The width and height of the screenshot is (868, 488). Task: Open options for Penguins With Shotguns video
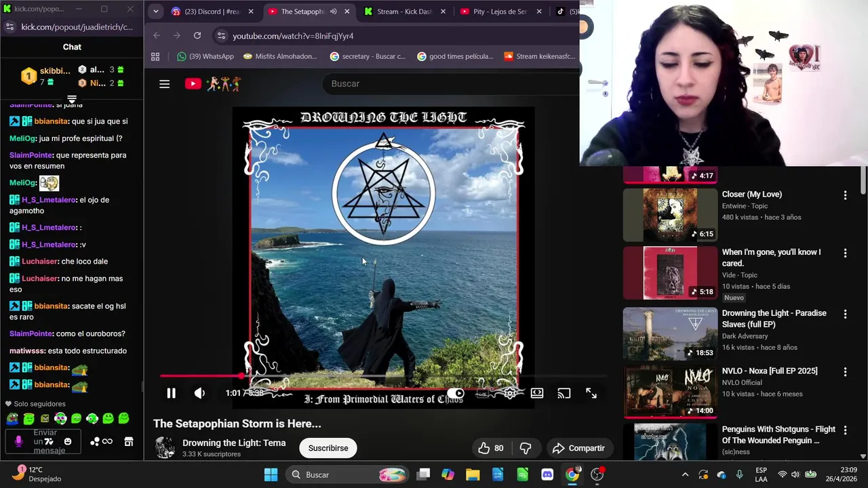coord(845,430)
